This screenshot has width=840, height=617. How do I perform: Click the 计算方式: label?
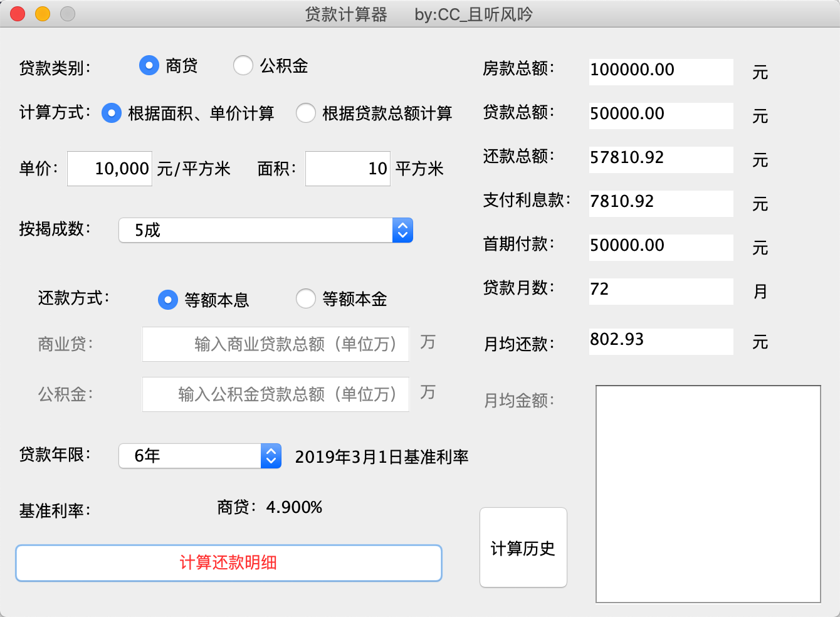[x=55, y=113]
